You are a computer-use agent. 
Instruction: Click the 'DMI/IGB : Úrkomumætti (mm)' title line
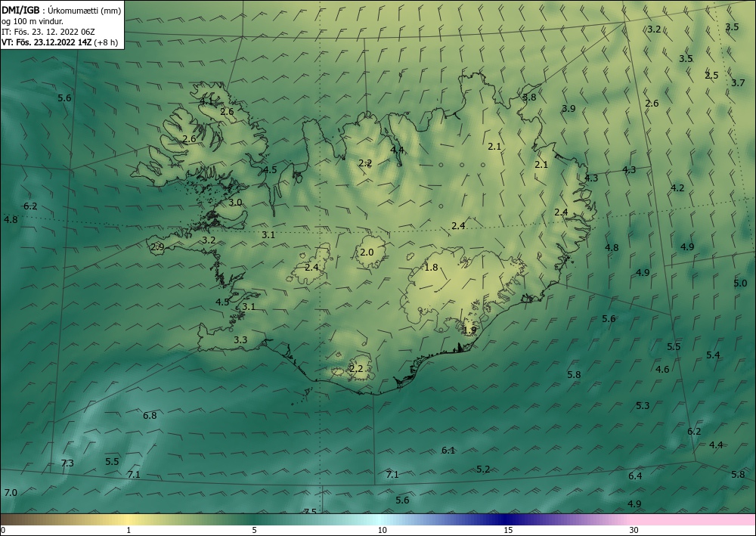coord(62,10)
